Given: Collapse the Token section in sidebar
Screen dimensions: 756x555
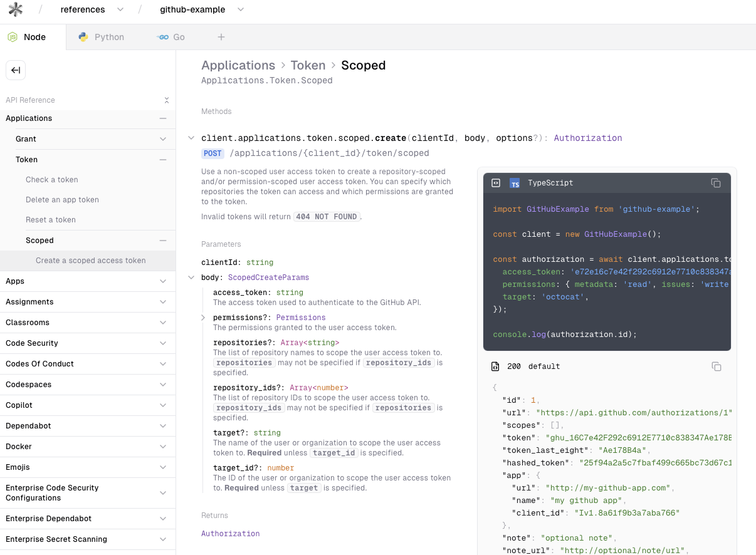Looking at the screenshot, I should [163, 160].
